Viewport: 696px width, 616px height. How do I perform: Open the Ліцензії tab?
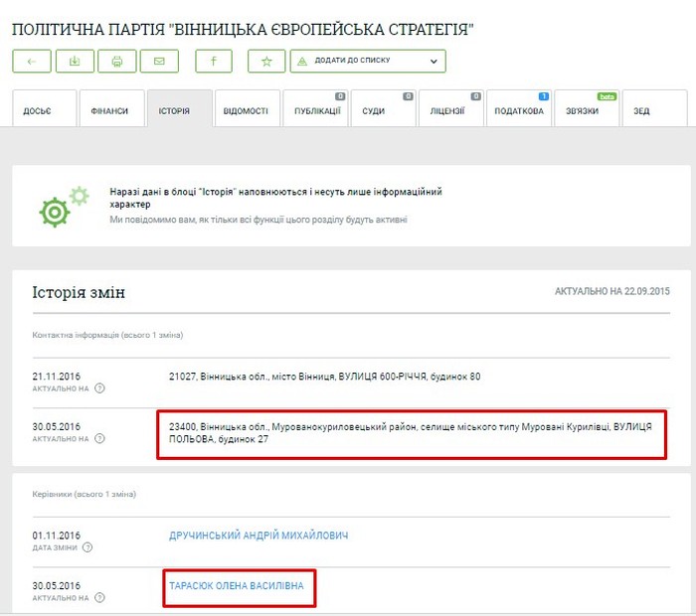451,108
